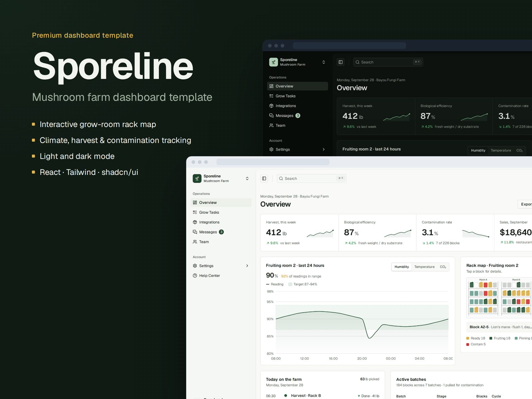Click Messages badge showing 3 in light sidebar
Image resolution: width=532 pixels, height=399 pixels.
221,232
